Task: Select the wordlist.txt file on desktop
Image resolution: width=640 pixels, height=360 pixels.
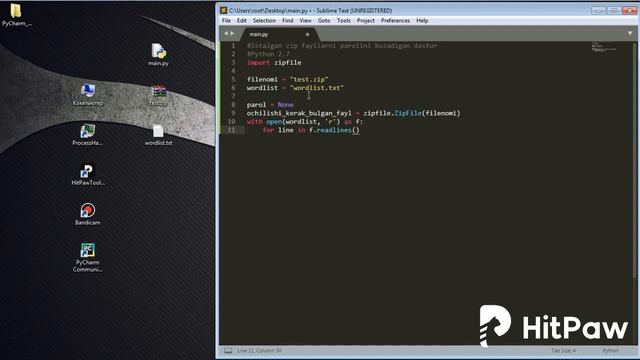Action: point(158,135)
